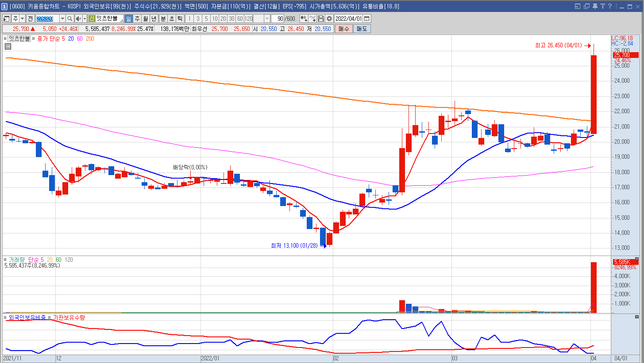
Task: Click the date field 2022/04/01
Action: tap(348, 19)
